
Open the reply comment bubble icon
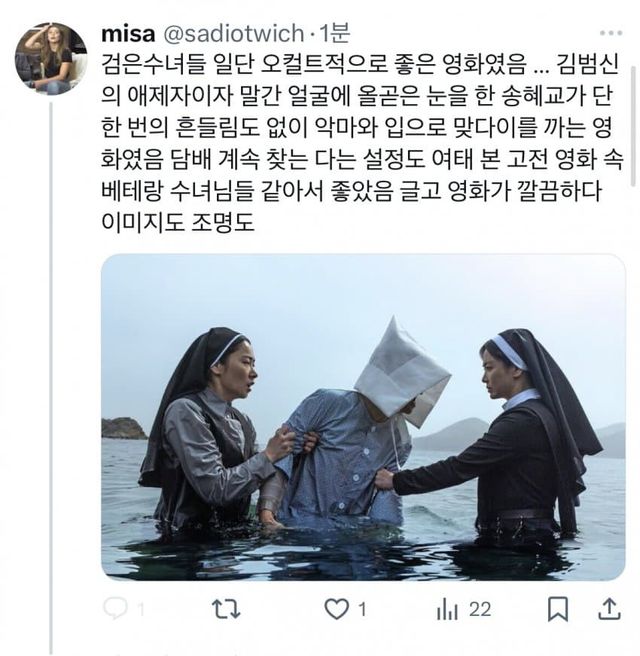[x=115, y=609]
